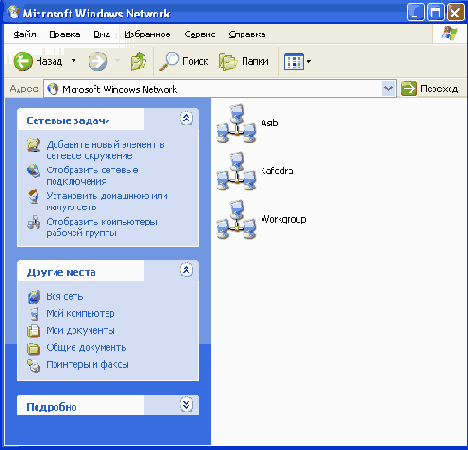Open the Workgroup network icon
The image size is (468, 450).
(236, 219)
